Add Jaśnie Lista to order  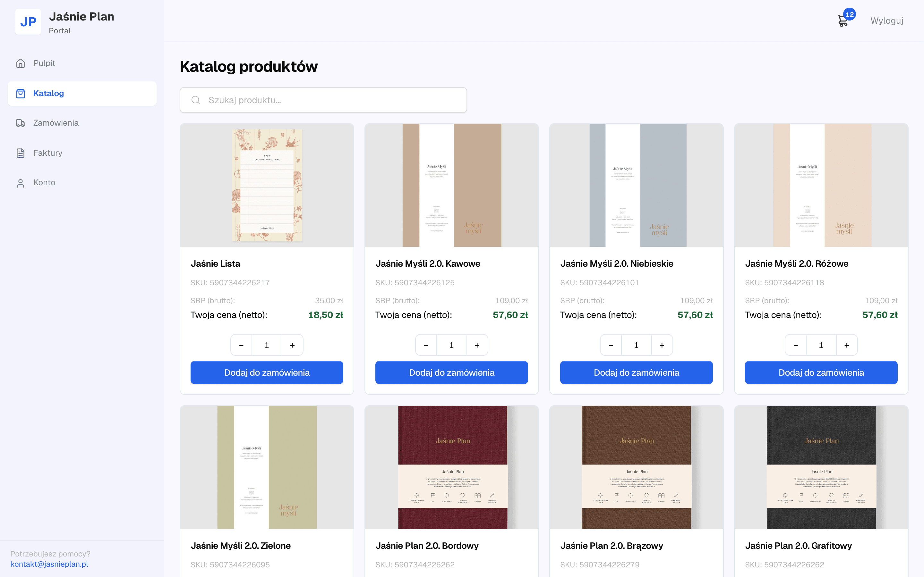tap(267, 372)
